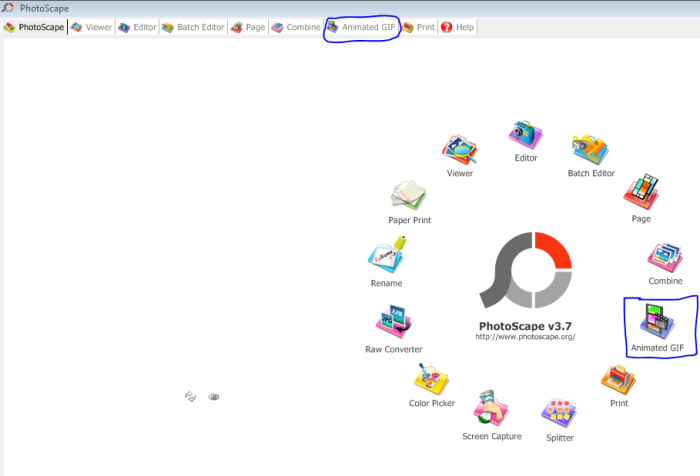Open the Viewer icon in the circle
700x476 pixels.
pyautogui.click(x=459, y=150)
